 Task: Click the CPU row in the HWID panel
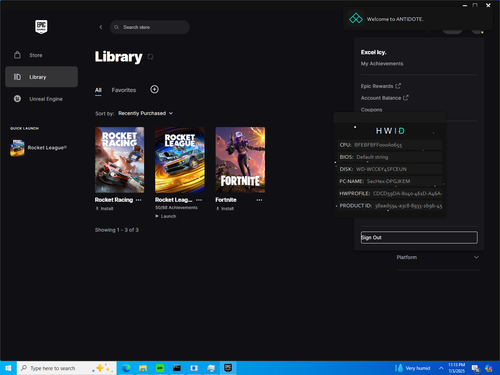(390, 145)
